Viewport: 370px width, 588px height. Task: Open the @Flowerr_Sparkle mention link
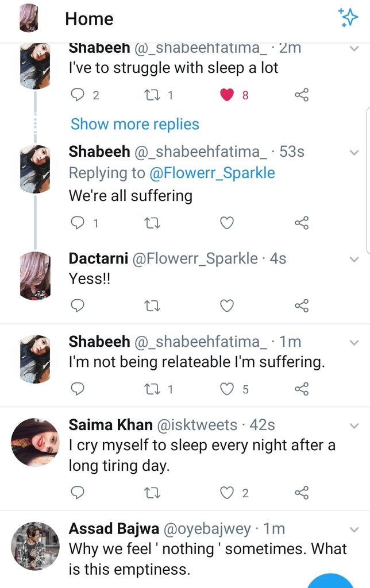point(212,173)
